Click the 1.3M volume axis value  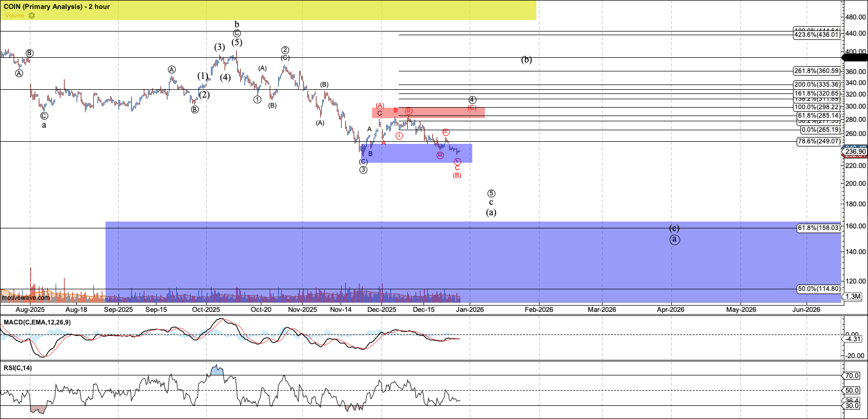point(853,297)
